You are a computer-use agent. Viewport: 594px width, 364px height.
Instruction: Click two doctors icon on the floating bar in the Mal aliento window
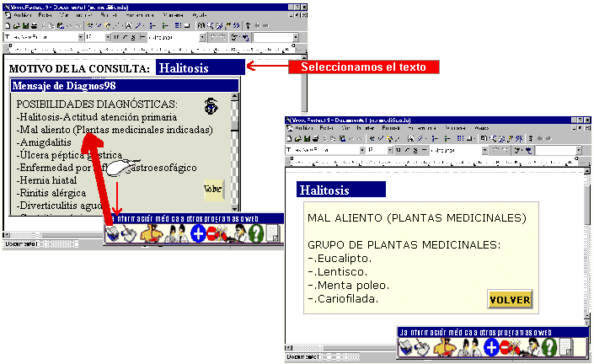coord(470,347)
